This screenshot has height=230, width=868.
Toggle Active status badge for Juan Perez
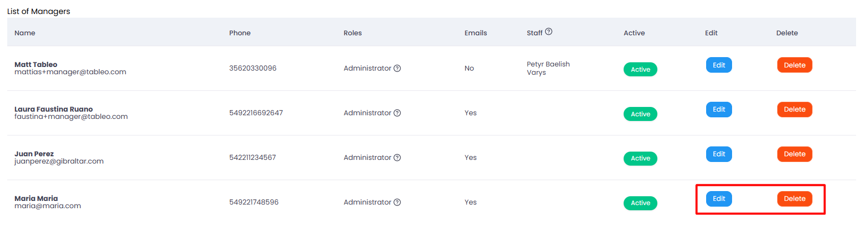(x=640, y=158)
